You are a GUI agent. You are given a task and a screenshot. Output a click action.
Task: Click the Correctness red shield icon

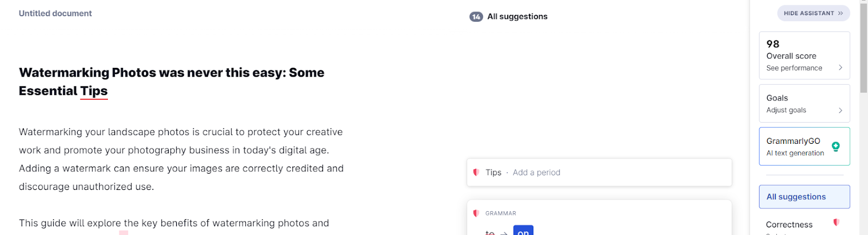(836, 223)
